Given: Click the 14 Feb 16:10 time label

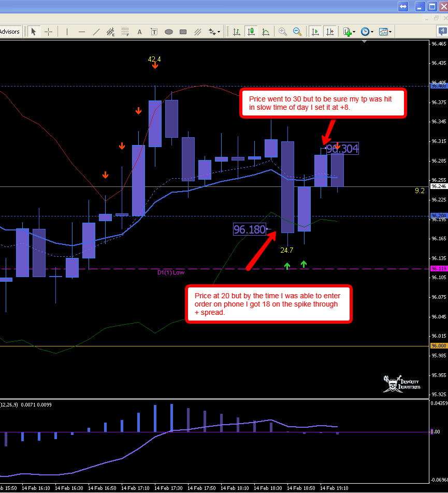Looking at the screenshot, I should click(x=36, y=488).
